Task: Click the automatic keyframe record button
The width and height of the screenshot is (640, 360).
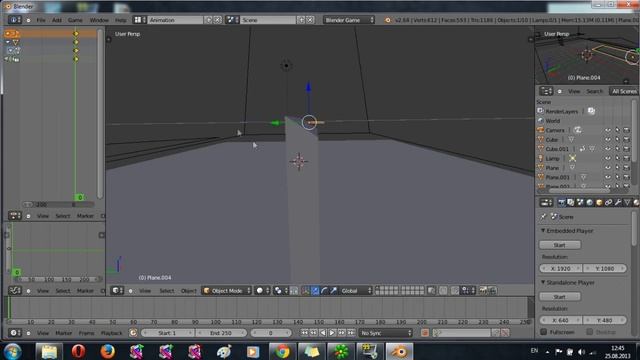Action: pos(424,333)
